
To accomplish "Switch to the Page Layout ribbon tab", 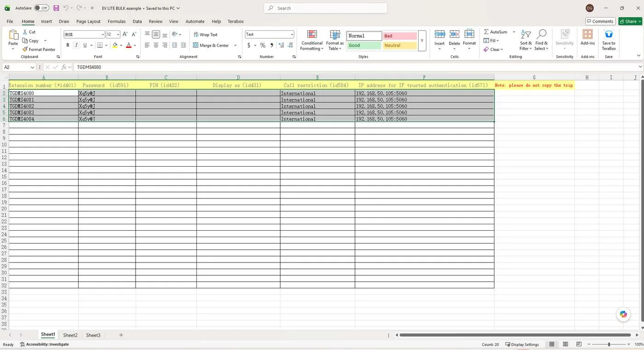I will pos(88,21).
